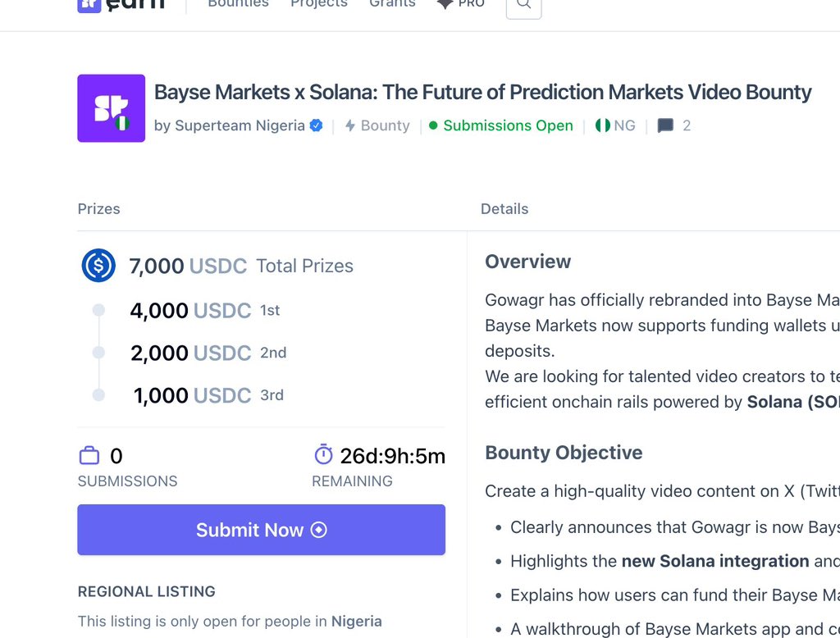Click the 26d:9h:5m countdown

coord(393,457)
